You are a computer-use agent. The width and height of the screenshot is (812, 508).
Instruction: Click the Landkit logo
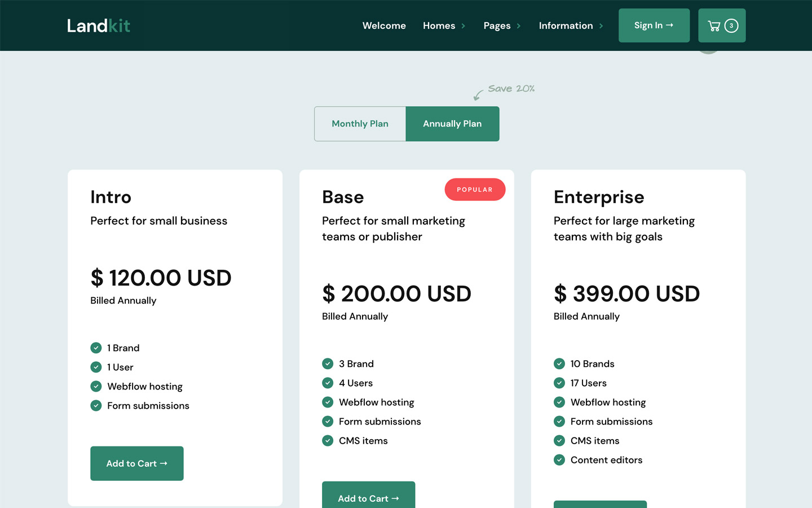(x=98, y=25)
